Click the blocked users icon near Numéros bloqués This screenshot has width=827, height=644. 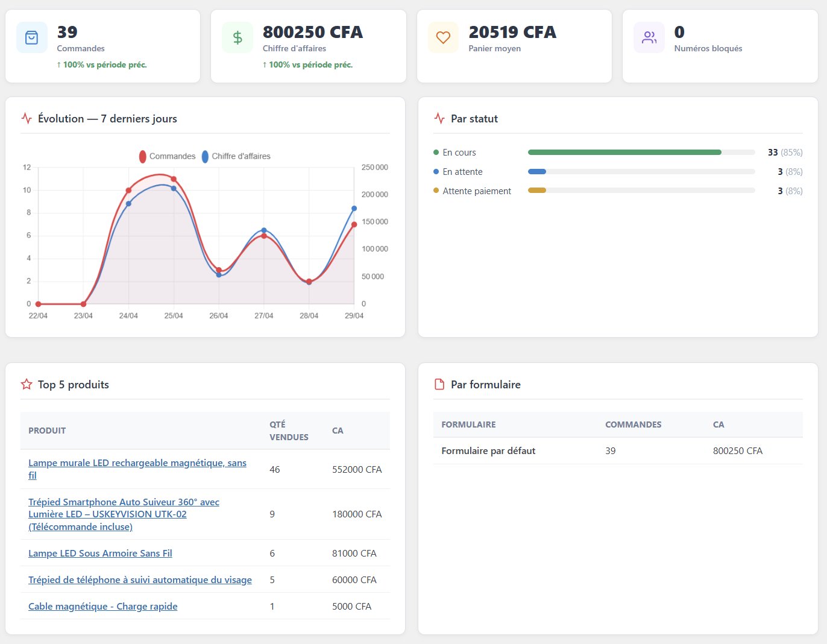[x=649, y=37]
